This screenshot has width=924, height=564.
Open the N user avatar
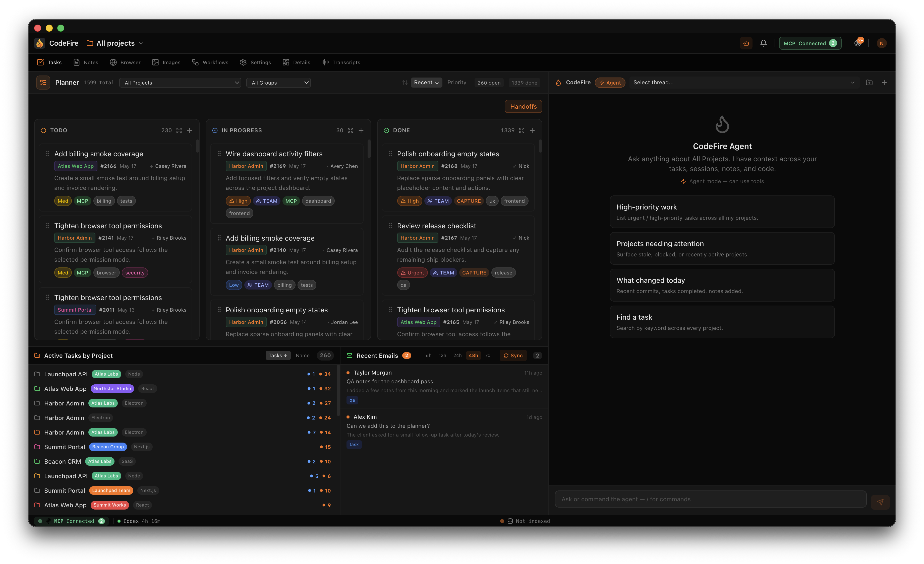(881, 43)
